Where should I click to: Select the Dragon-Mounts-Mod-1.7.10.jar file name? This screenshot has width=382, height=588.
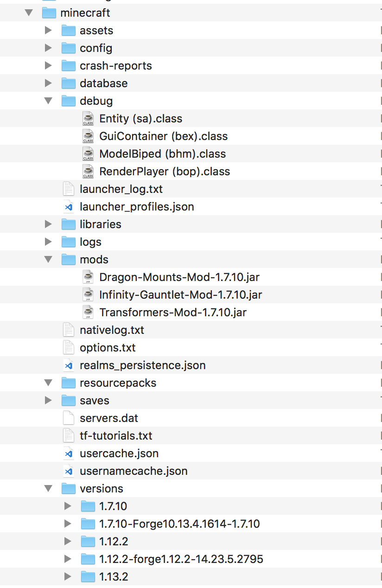pyautogui.click(x=179, y=277)
